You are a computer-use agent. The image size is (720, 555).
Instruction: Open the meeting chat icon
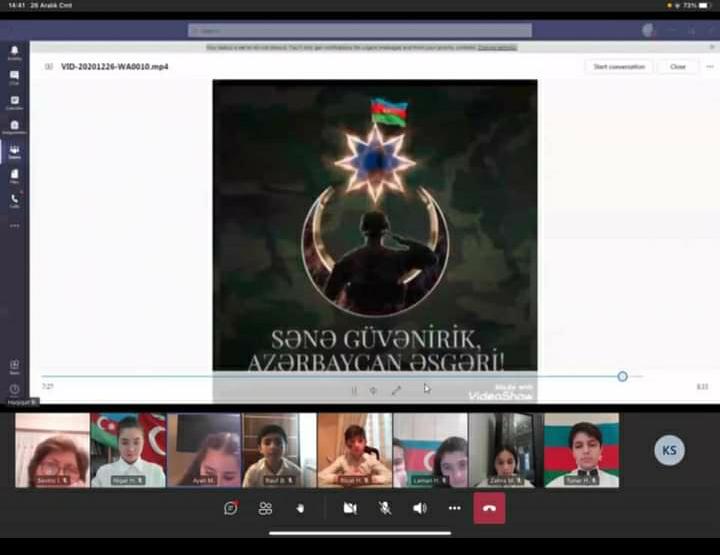(231, 508)
